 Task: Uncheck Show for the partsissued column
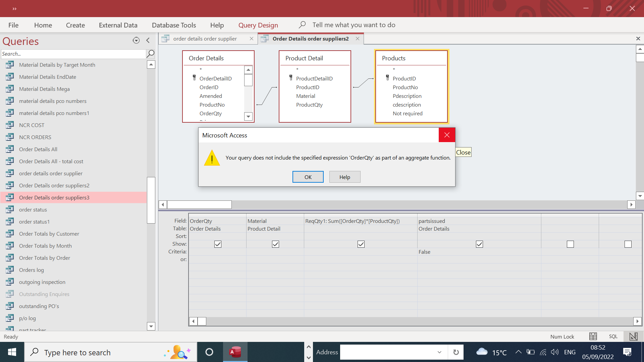click(x=479, y=244)
